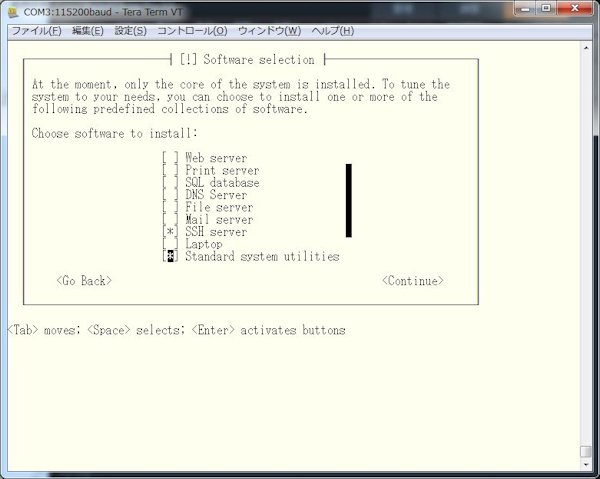This screenshot has width=600, height=479.
Task: Click the 'File server' label text
Action: 219,207
